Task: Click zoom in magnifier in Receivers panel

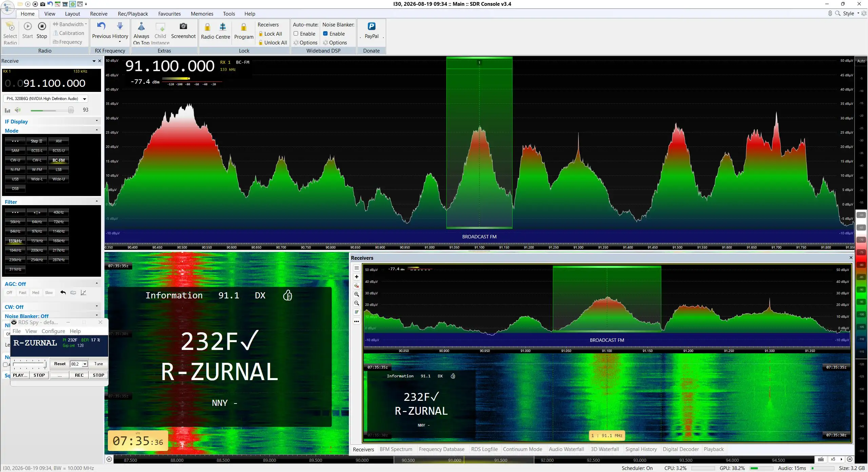Action: (x=356, y=294)
